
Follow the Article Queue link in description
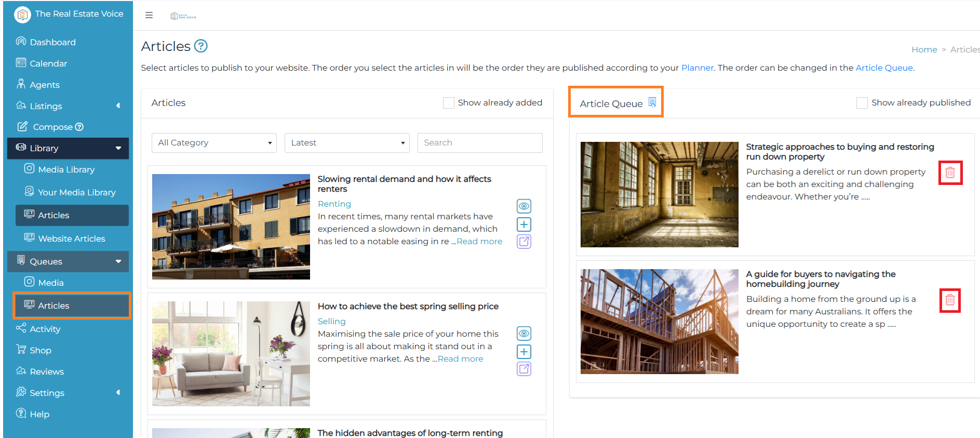[x=884, y=68]
